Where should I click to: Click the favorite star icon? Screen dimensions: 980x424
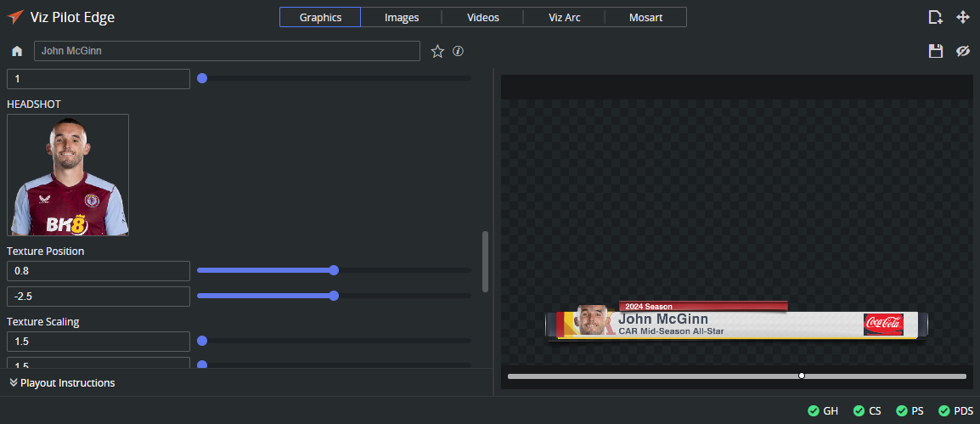[437, 52]
